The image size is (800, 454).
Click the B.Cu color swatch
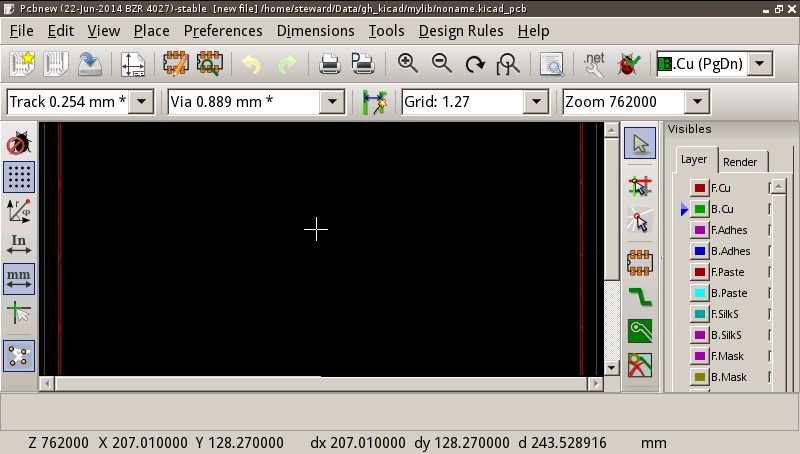[x=699, y=209]
